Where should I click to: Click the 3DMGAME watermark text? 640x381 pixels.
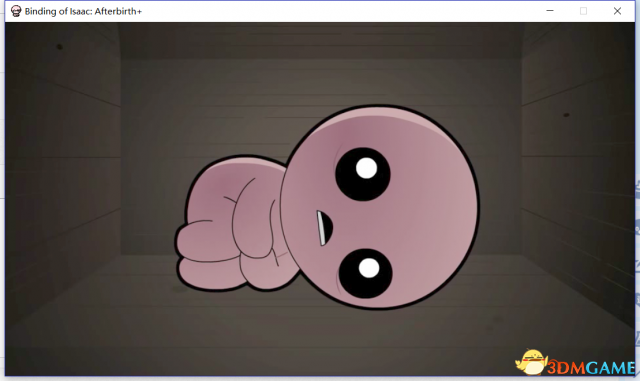click(x=590, y=368)
